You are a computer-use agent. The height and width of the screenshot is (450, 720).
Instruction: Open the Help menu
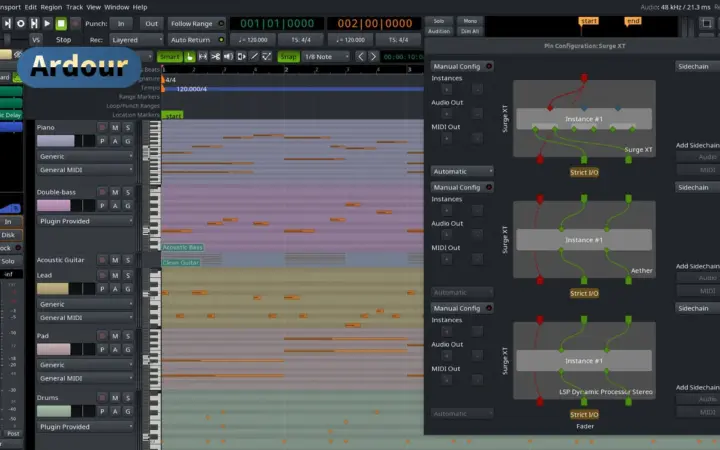[x=140, y=7]
